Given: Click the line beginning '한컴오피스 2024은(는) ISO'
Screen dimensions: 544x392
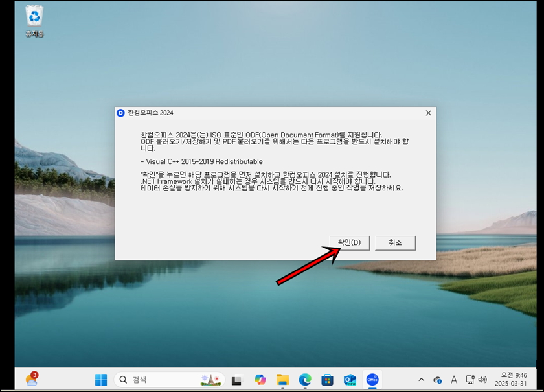Looking at the screenshot, I should 261,135.
